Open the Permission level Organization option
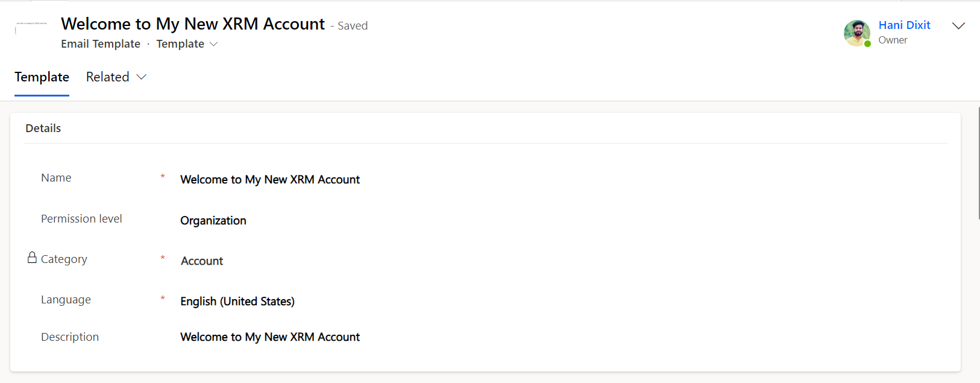Screen dimensions: 980x383 213,221
